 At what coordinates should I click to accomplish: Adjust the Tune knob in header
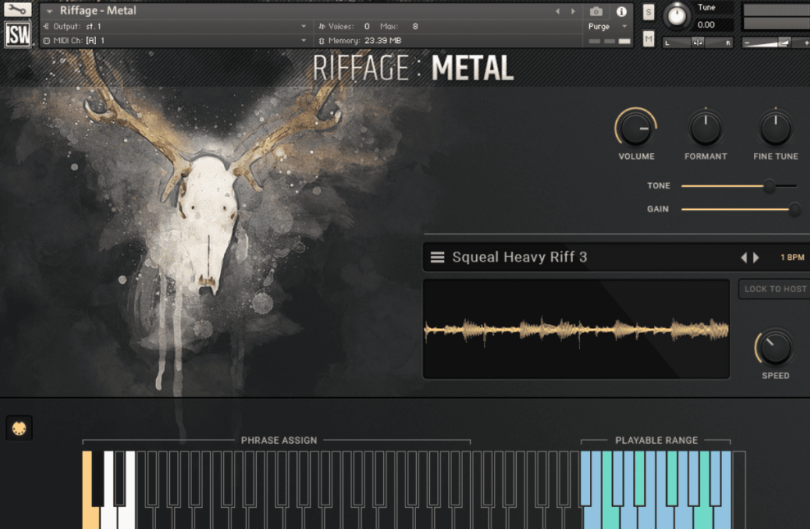pos(676,16)
